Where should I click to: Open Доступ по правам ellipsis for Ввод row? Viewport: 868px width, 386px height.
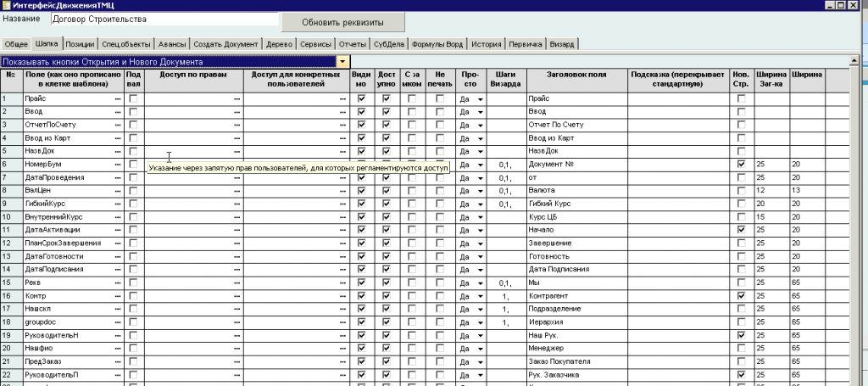(x=237, y=112)
